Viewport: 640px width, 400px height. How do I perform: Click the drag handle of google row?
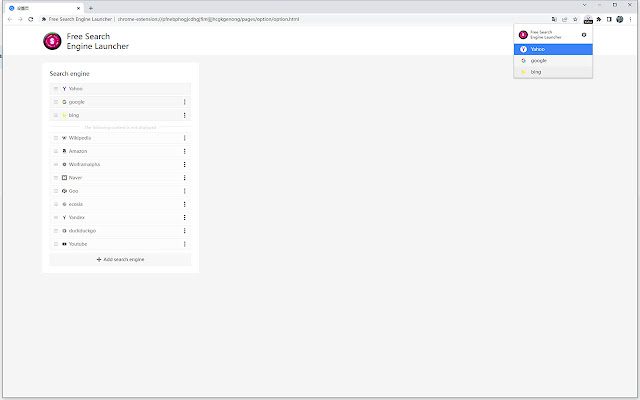(x=56, y=102)
